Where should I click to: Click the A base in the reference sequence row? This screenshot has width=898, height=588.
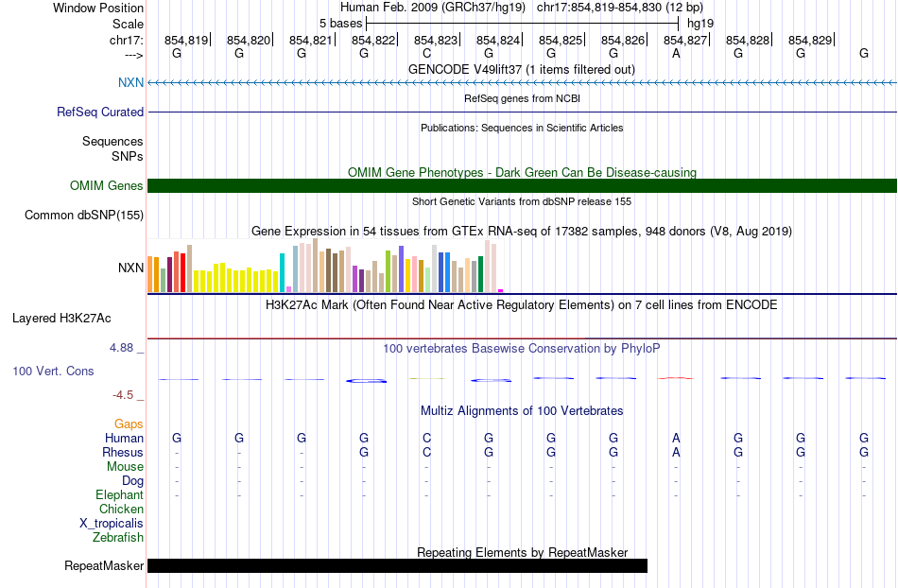[676, 53]
